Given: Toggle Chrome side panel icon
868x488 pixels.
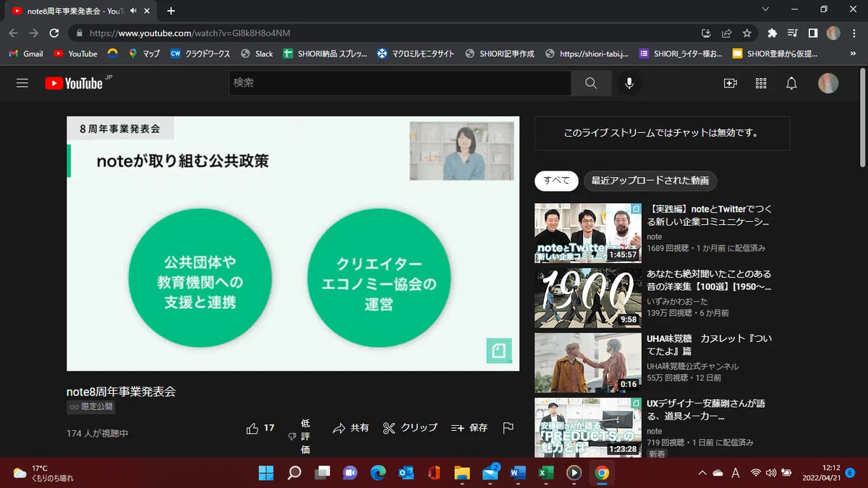Looking at the screenshot, I should click(813, 33).
